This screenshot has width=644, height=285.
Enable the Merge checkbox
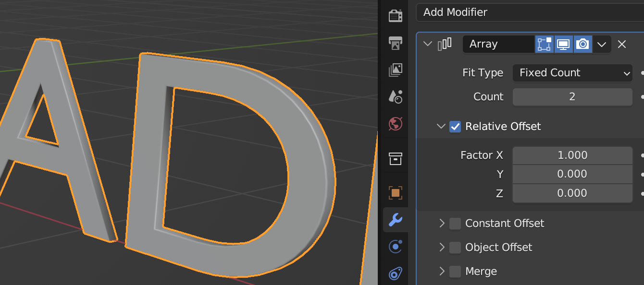[455, 272]
